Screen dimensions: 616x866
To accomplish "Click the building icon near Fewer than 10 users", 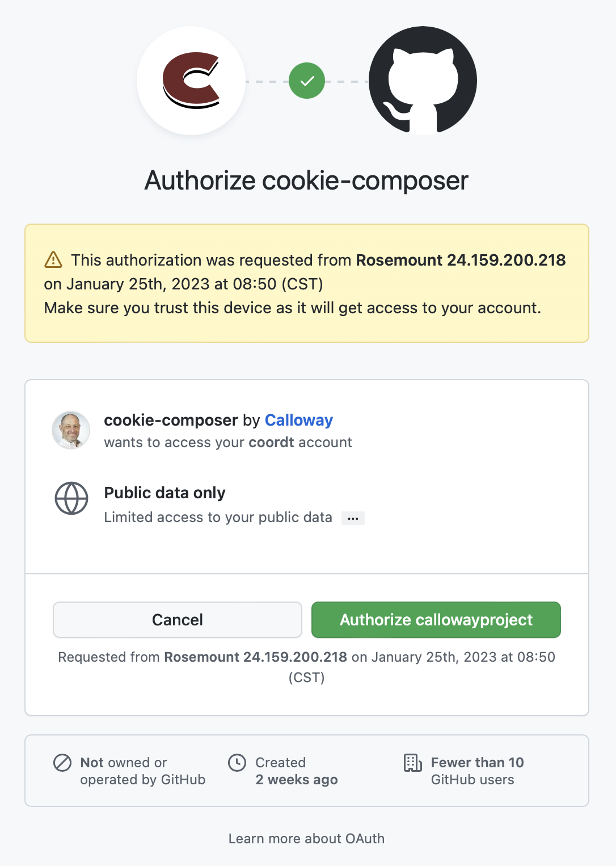I will point(412,763).
